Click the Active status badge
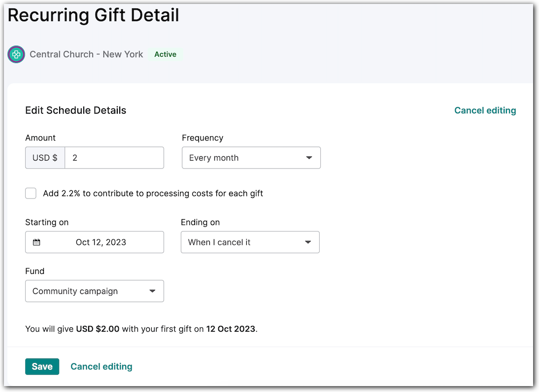This screenshot has width=539, height=392. pos(166,54)
